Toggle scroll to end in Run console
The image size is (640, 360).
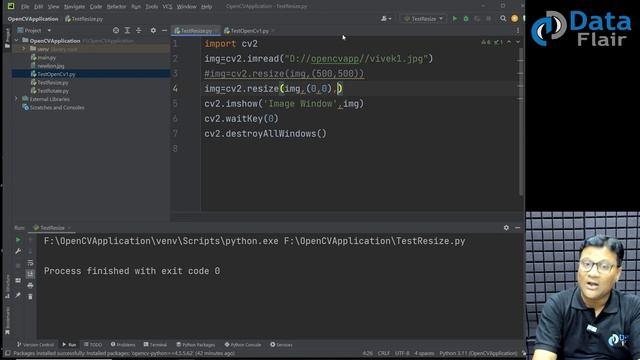(30, 274)
